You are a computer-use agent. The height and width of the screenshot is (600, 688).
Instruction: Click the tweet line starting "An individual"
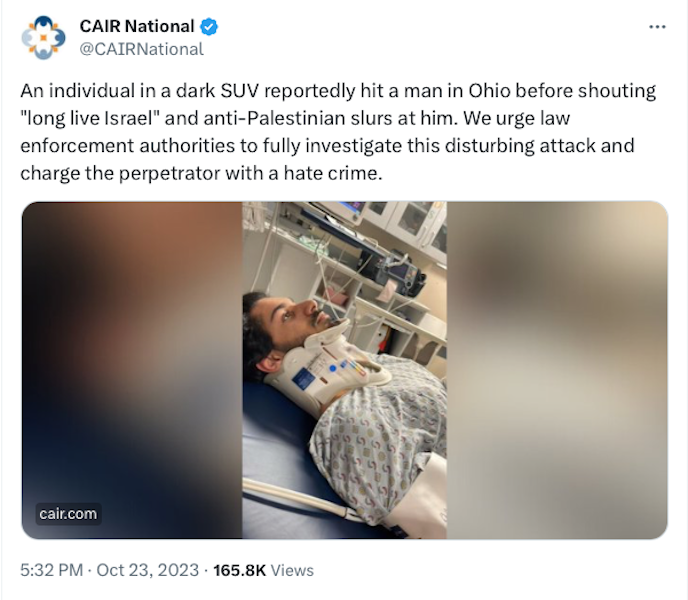(x=338, y=91)
